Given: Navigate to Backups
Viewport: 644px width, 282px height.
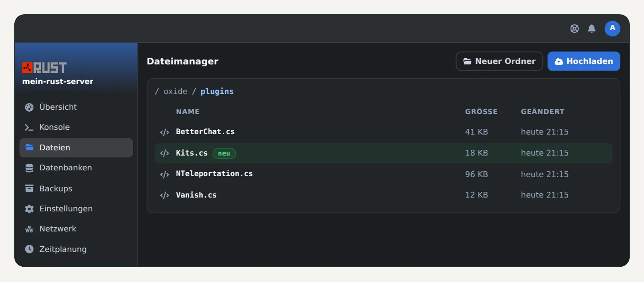Looking at the screenshot, I should pos(76,188).
